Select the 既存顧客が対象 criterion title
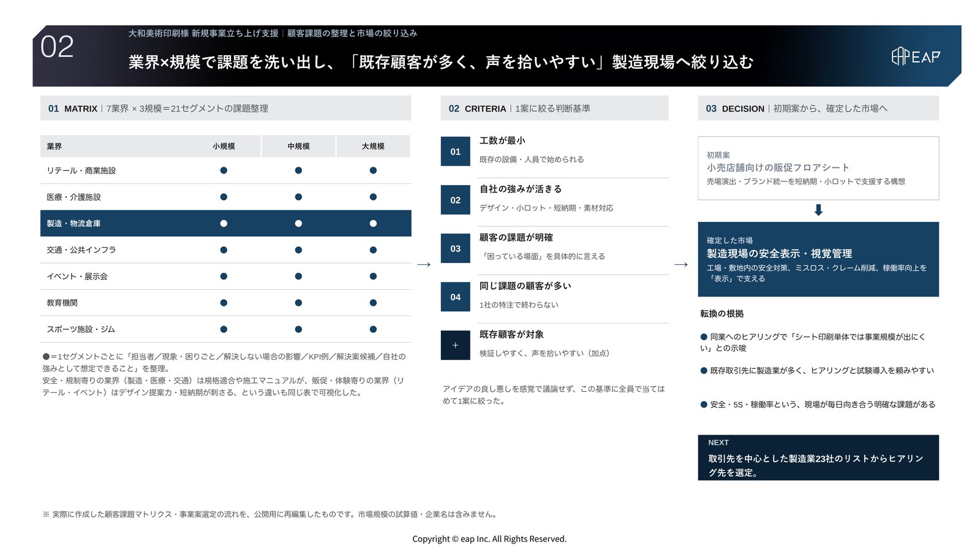Viewport: 980px width, 551px height. [511, 334]
